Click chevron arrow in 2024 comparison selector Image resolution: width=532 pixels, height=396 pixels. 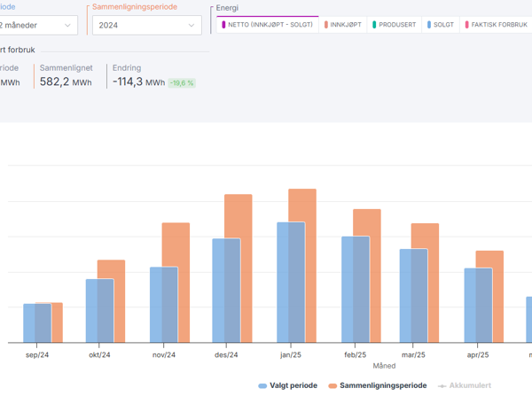tap(192, 26)
